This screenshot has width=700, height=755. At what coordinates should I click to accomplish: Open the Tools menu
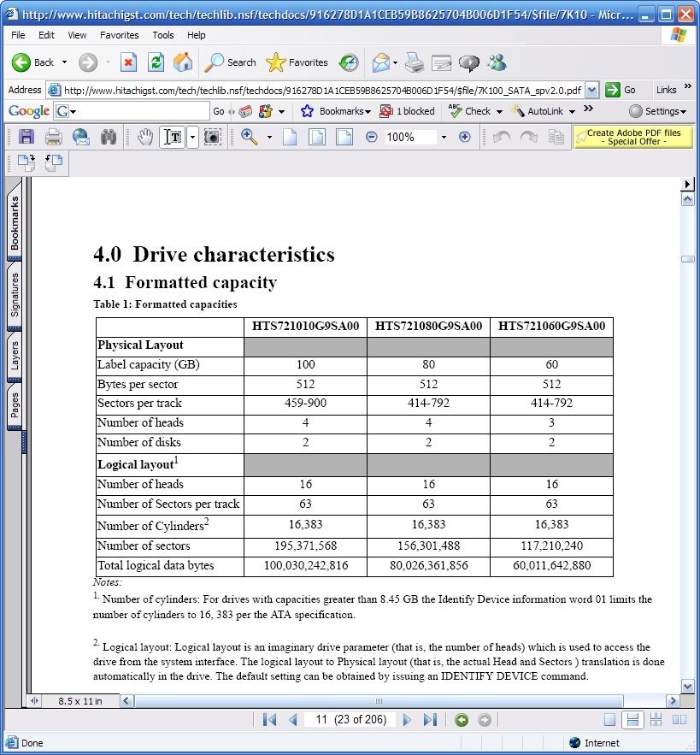162,35
